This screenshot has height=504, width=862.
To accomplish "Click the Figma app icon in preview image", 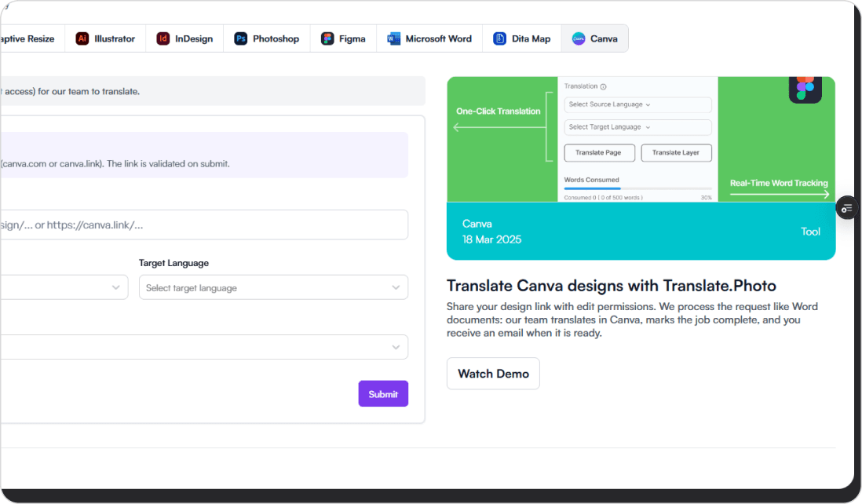I will tap(805, 89).
